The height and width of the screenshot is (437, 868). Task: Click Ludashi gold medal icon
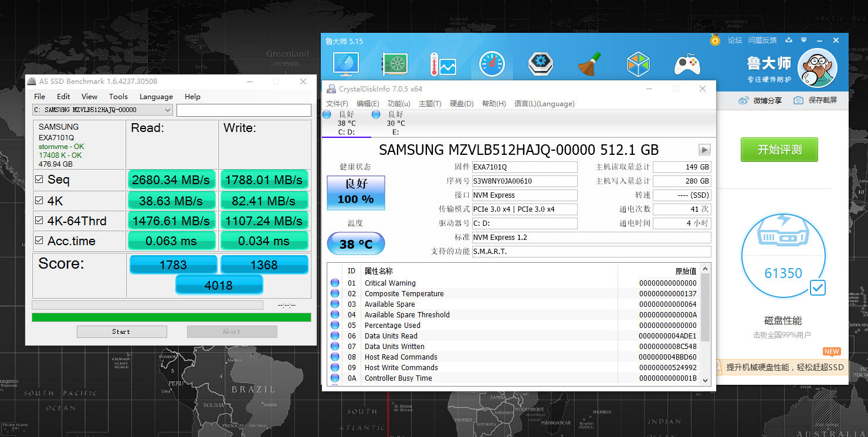click(715, 40)
